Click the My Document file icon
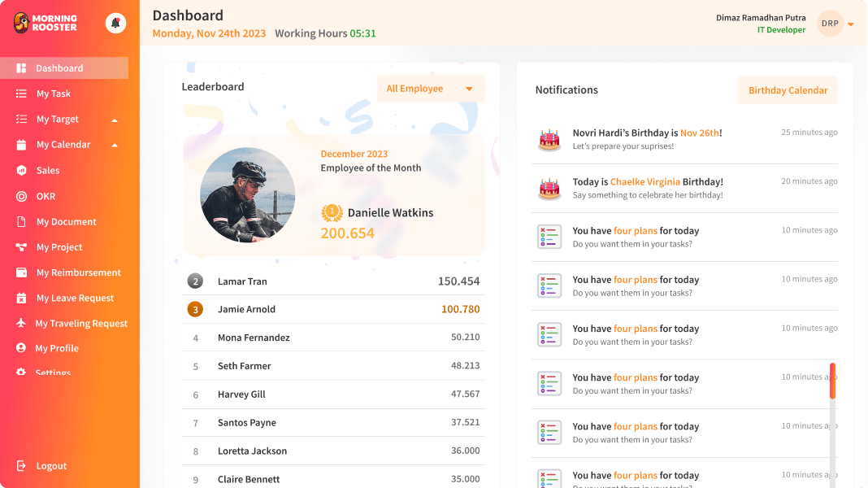Viewport: 868px width, 488px height. tap(22, 221)
